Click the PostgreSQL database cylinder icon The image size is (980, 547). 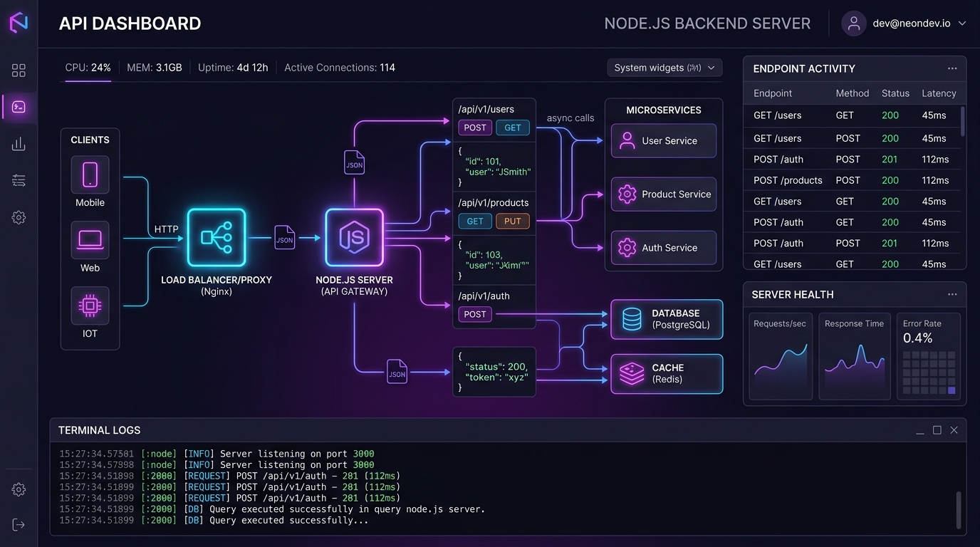pyautogui.click(x=632, y=319)
